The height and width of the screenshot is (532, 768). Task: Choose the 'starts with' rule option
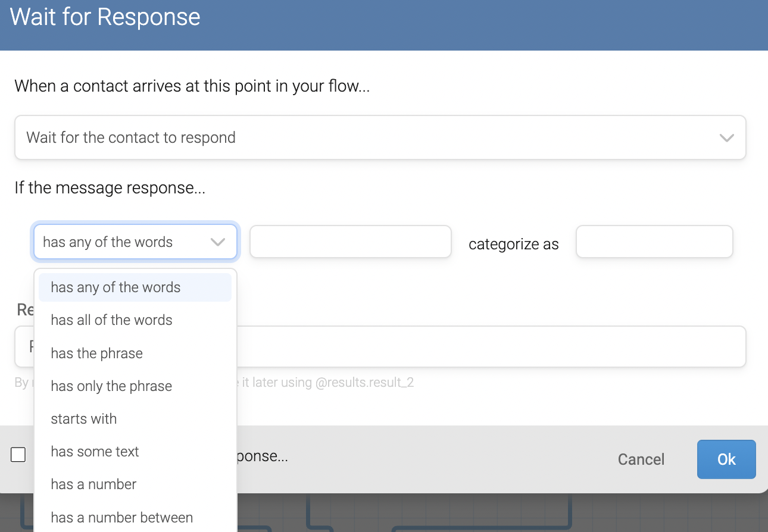tap(135, 419)
